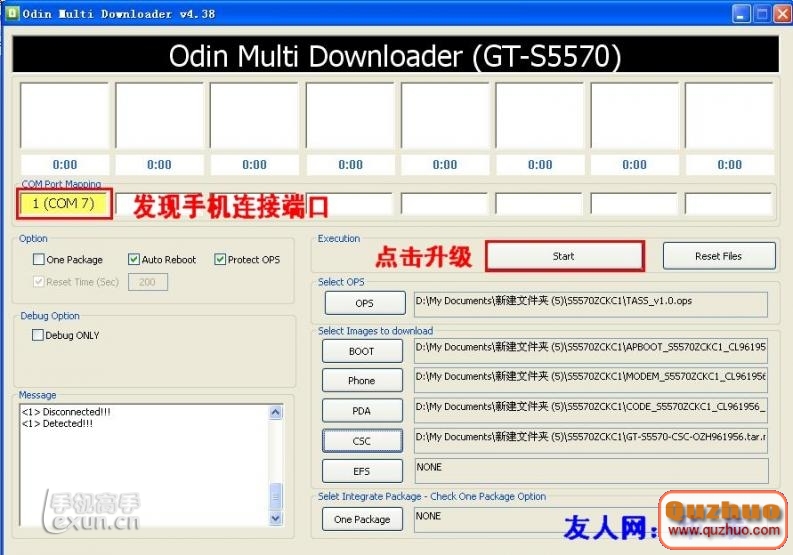This screenshot has height=555, width=793.
Task: Click the Message box scrollbar thumb
Action: 276,497
